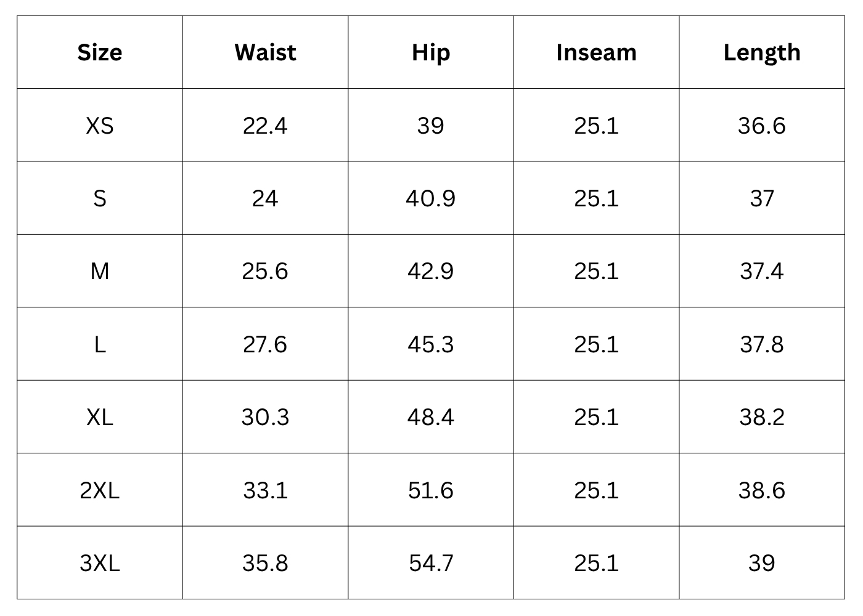This screenshot has width=863, height=616.
Task: Click waist value 27.6
Action: [265, 344]
